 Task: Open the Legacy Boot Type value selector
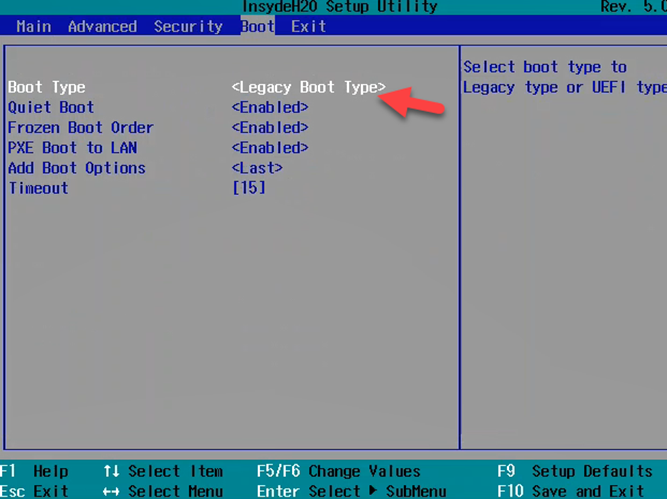308,88
